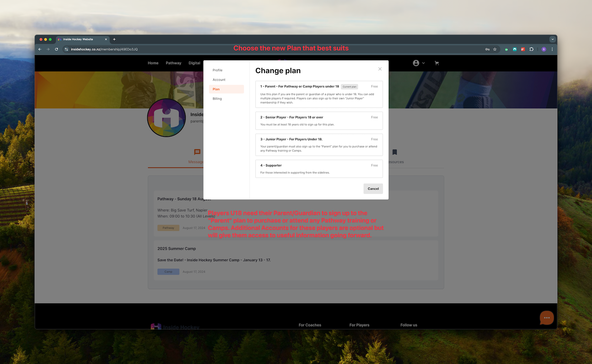Open the Follow us footer heading
592x364 pixels.
tap(408, 325)
